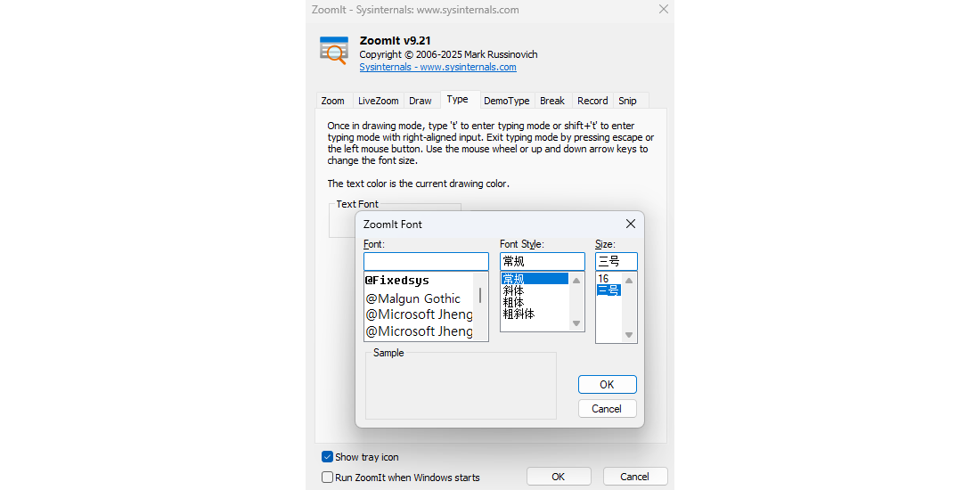
Task: Click the Font Style list down arrow
Action: pyautogui.click(x=576, y=323)
